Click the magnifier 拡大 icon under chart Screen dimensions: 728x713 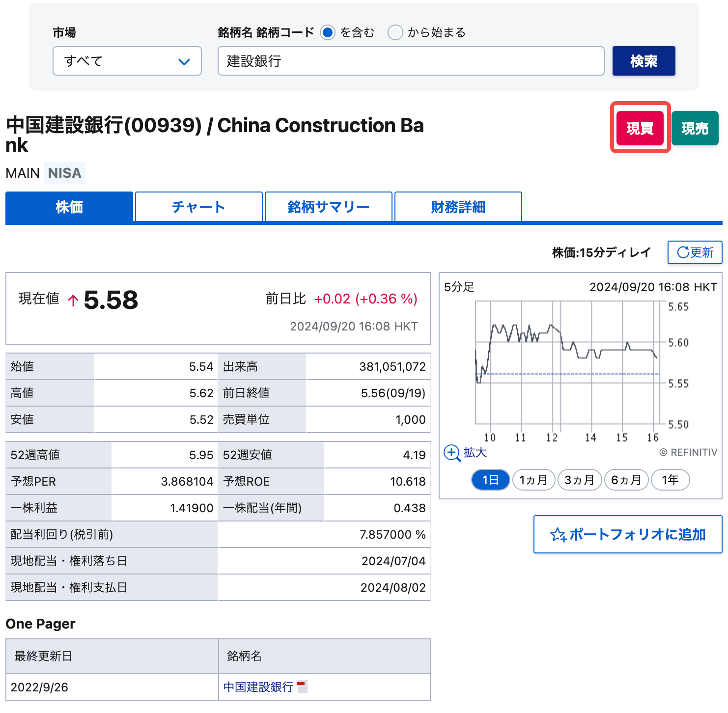[x=452, y=453]
